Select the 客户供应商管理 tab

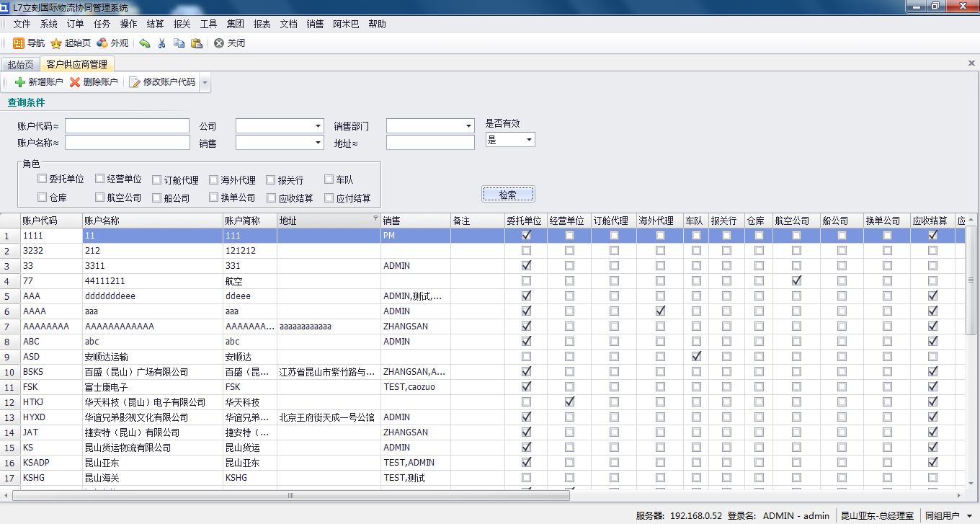coord(76,63)
